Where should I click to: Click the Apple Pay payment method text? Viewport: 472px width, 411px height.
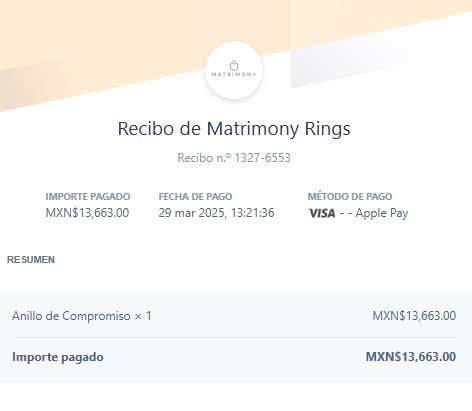tap(382, 213)
